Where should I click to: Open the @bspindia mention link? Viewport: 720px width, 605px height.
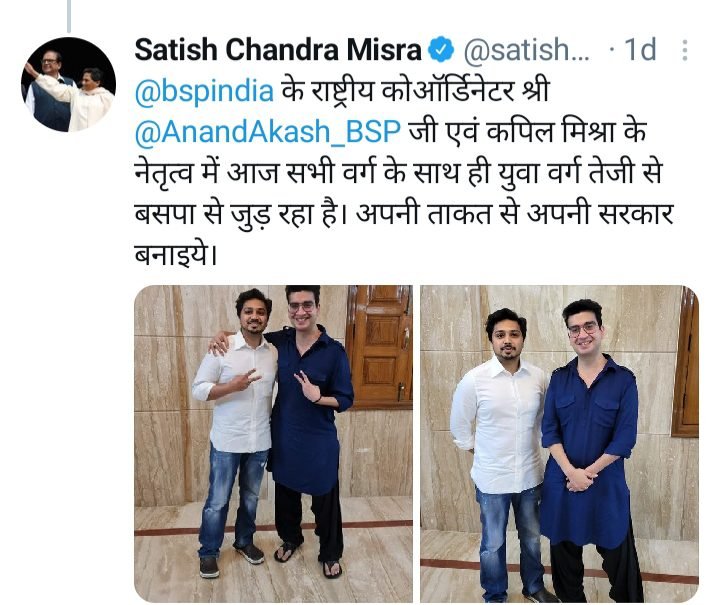204,91
